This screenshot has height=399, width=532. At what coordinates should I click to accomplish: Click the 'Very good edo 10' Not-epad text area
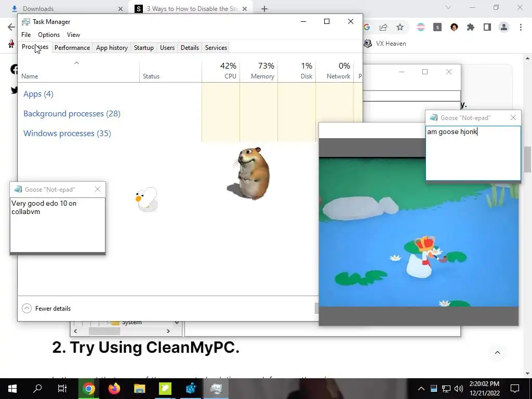pos(58,225)
